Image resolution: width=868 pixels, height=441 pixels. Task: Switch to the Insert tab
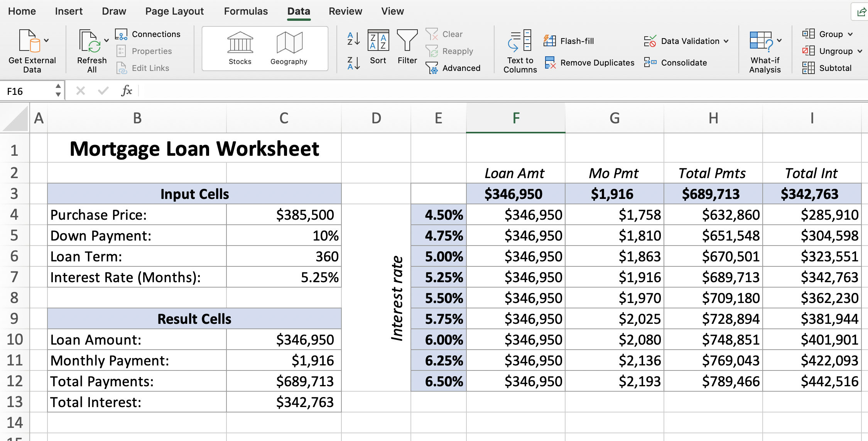(x=69, y=11)
